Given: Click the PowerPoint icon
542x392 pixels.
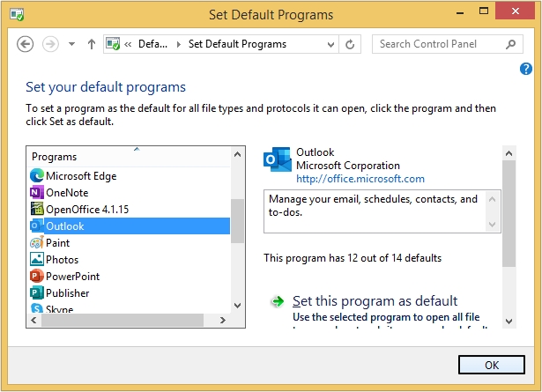Looking at the screenshot, I should coord(37,276).
